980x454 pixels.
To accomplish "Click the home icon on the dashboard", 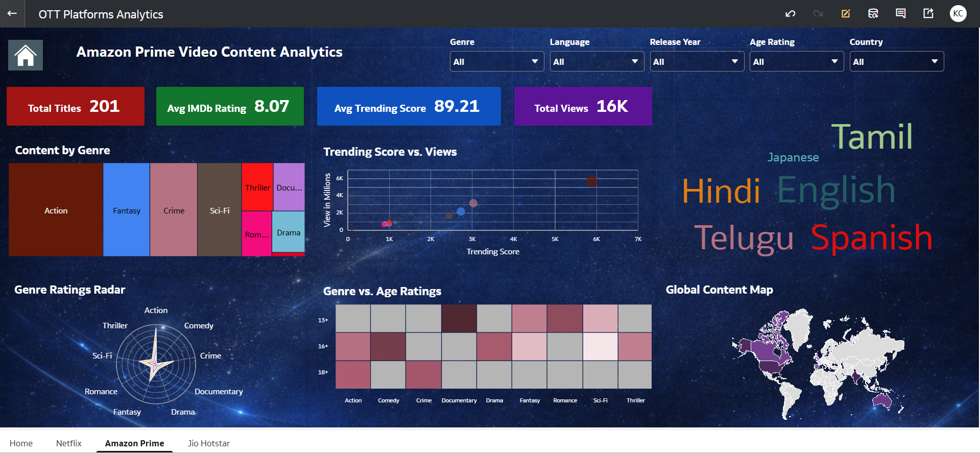I will [x=26, y=55].
